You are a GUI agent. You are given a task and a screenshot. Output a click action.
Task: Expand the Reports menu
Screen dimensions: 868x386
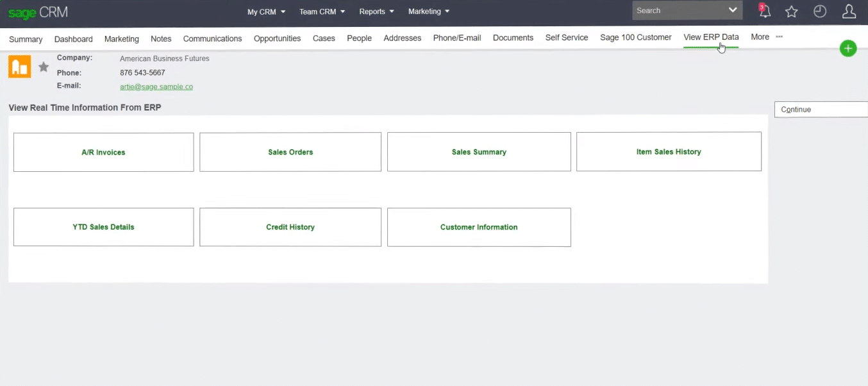[377, 12]
